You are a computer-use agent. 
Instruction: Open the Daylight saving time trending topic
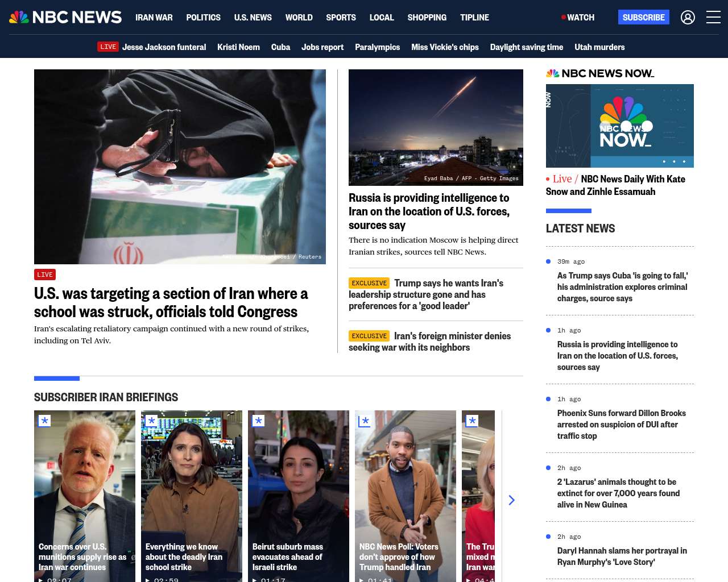[x=526, y=47]
